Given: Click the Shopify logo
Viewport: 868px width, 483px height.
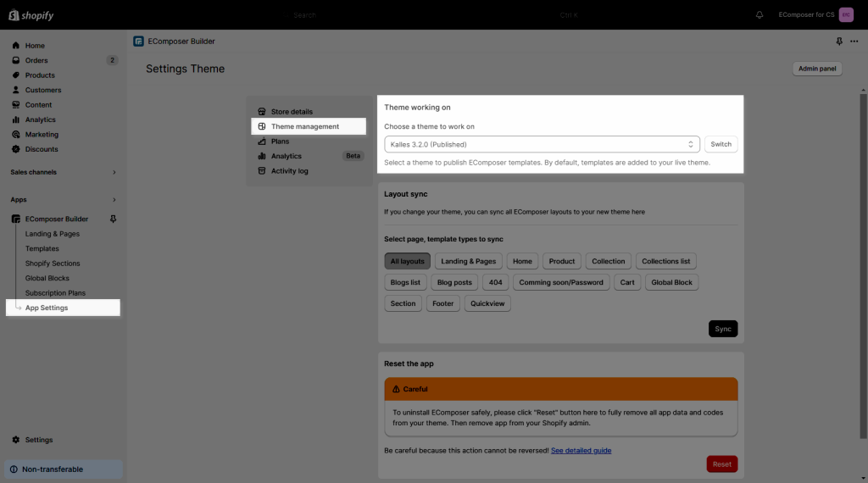Looking at the screenshot, I should (x=31, y=15).
